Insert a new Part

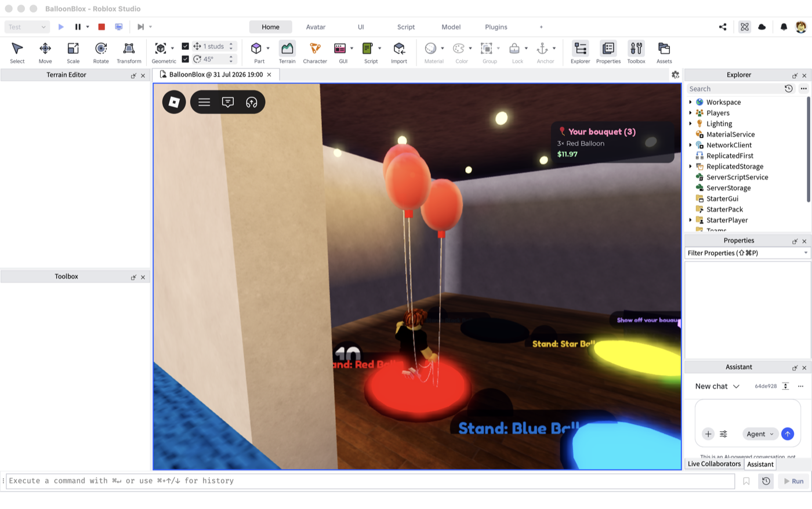[256, 49]
